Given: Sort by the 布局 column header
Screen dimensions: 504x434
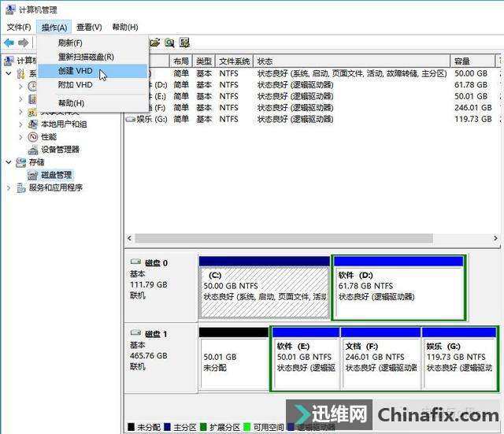Looking at the screenshot, I should click(181, 61).
